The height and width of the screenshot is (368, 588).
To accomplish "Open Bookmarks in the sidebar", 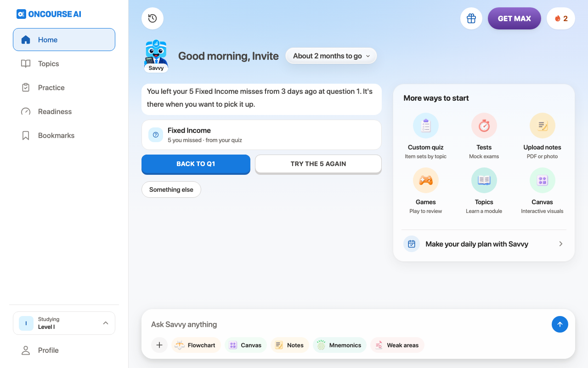I will coord(64,135).
